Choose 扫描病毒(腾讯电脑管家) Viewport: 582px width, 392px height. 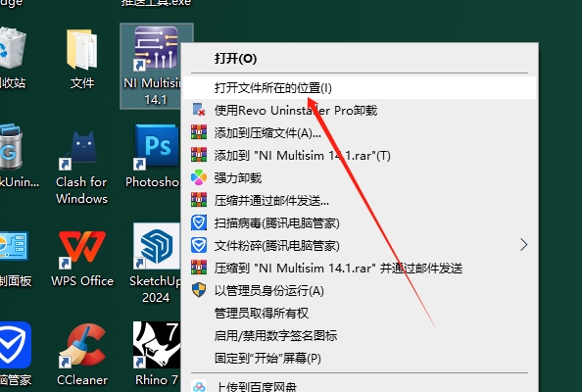coord(360,223)
